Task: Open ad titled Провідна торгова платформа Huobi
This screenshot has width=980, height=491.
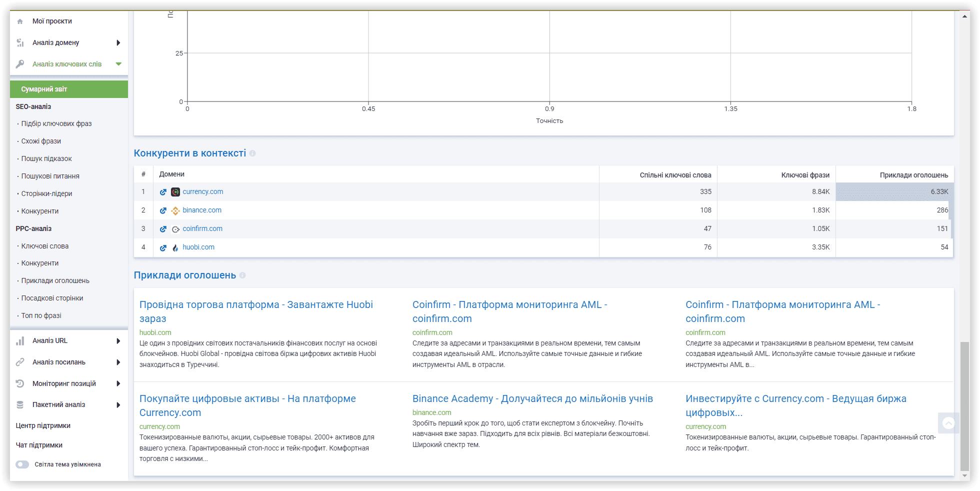Action: 256,311
